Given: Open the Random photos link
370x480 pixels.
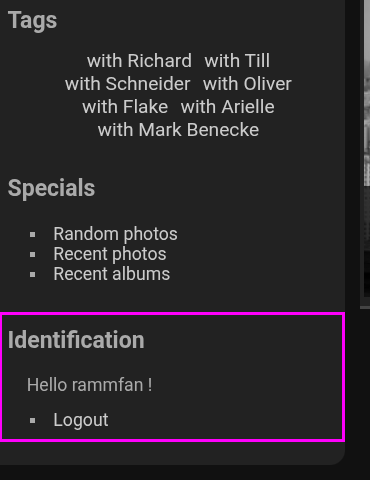Looking at the screenshot, I should pyautogui.click(x=115, y=234).
